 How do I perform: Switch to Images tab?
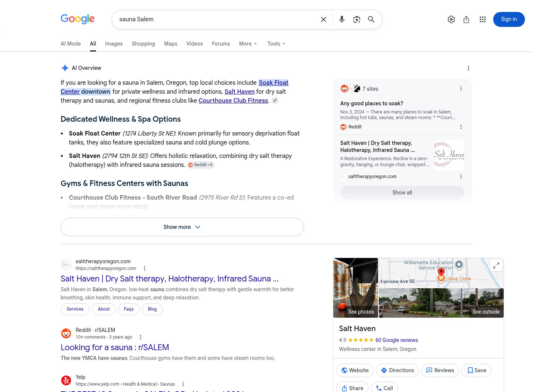click(x=114, y=44)
